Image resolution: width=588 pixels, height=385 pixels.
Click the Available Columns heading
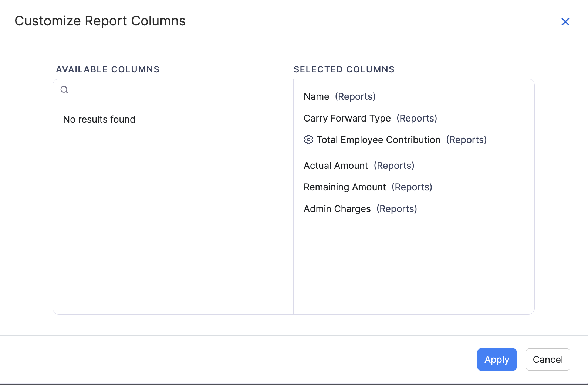coord(108,69)
